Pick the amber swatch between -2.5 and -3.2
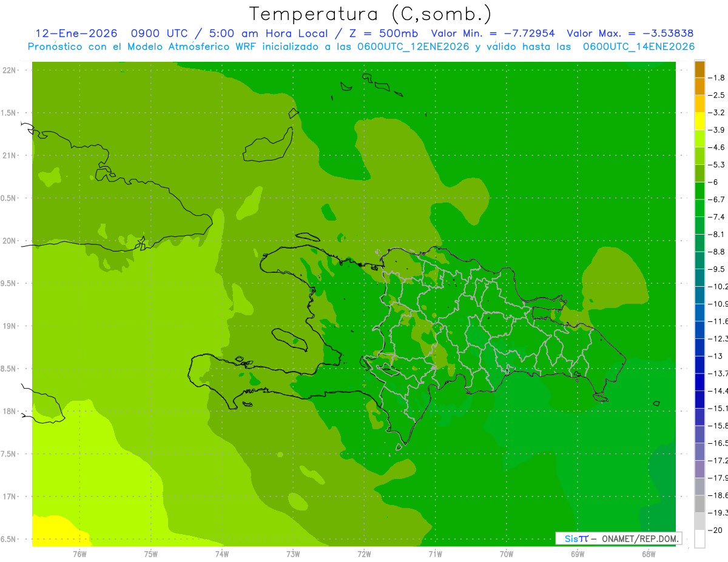The image size is (728, 562). 699,104
